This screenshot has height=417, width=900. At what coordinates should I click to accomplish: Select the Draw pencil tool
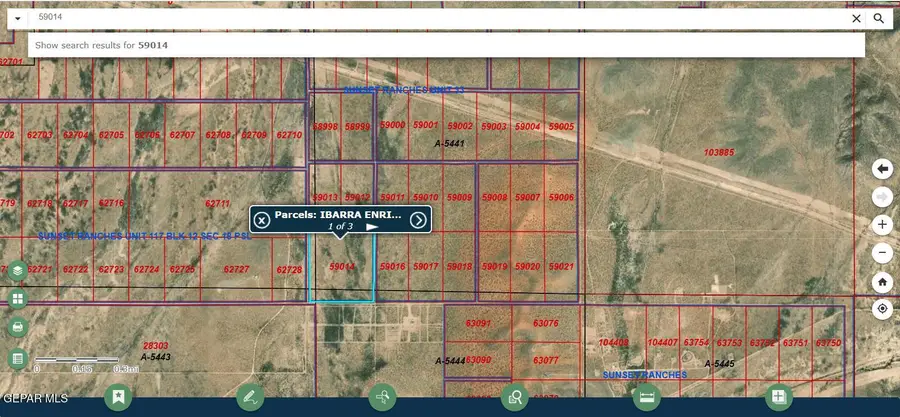(250, 397)
